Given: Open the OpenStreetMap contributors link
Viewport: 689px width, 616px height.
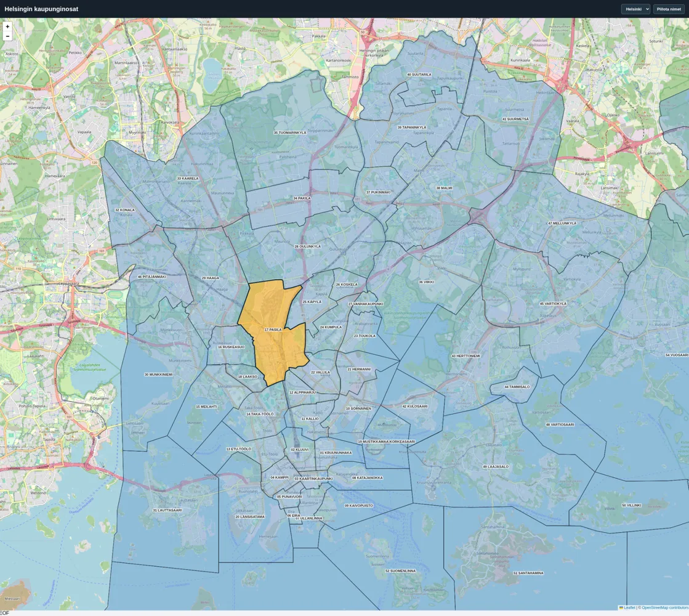Looking at the screenshot, I should [665, 607].
